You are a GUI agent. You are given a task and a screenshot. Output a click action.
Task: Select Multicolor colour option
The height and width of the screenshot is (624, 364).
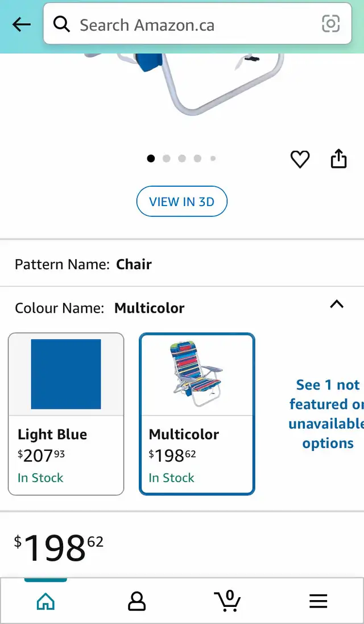(x=197, y=414)
